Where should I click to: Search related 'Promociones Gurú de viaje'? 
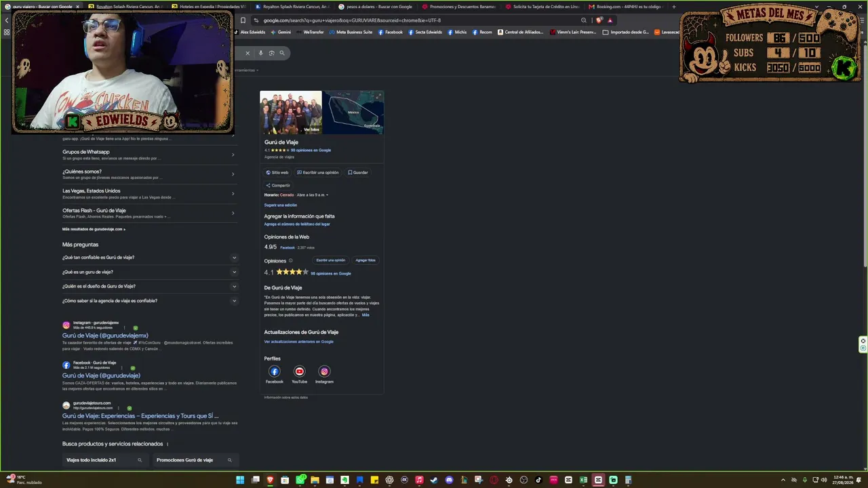(194, 460)
